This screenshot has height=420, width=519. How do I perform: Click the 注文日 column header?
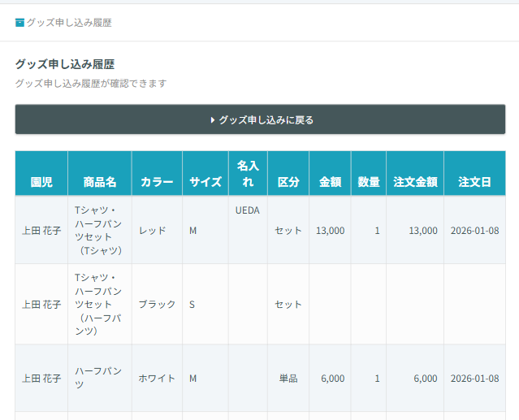pos(474,182)
